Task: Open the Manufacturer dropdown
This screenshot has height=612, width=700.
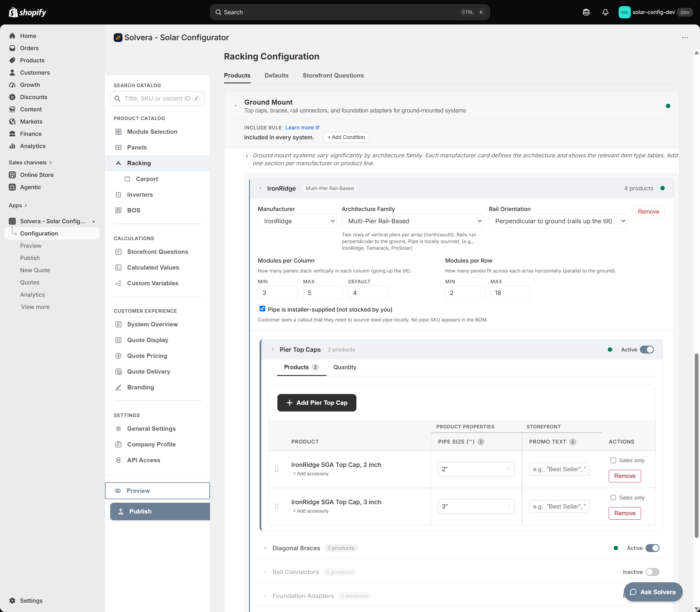Action: coord(297,221)
